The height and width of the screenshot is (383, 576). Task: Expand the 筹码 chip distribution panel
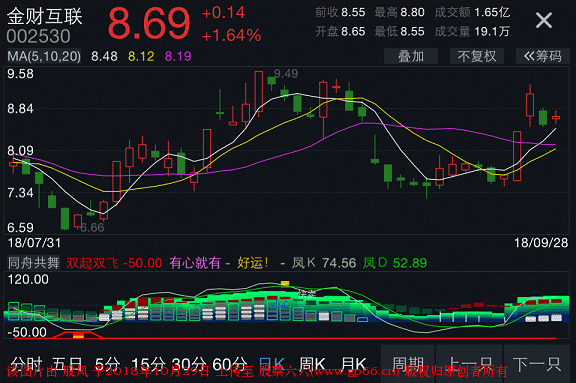click(543, 56)
